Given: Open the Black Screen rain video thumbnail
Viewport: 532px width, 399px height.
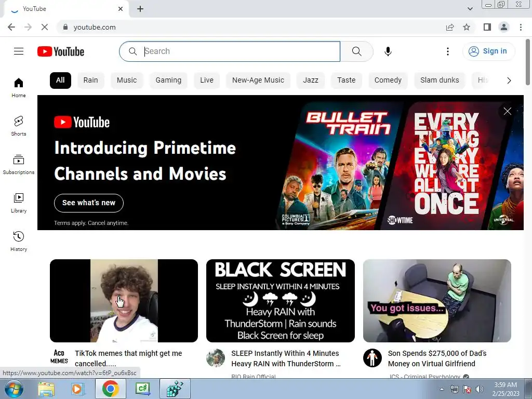Looking at the screenshot, I should [280, 301].
